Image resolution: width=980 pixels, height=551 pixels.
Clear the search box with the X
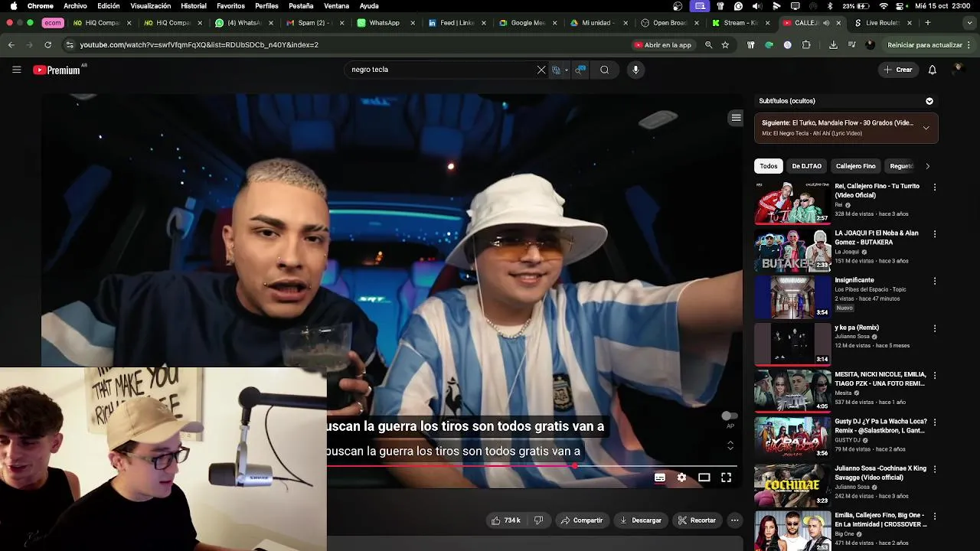[x=541, y=70]
